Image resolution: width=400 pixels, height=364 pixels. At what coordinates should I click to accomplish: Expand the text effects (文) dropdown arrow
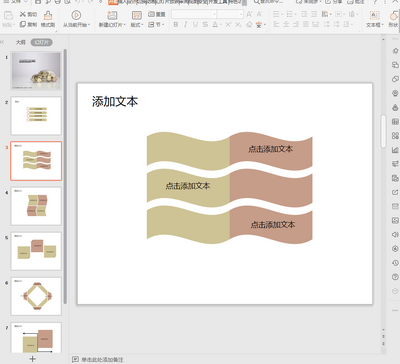point(265,25)
